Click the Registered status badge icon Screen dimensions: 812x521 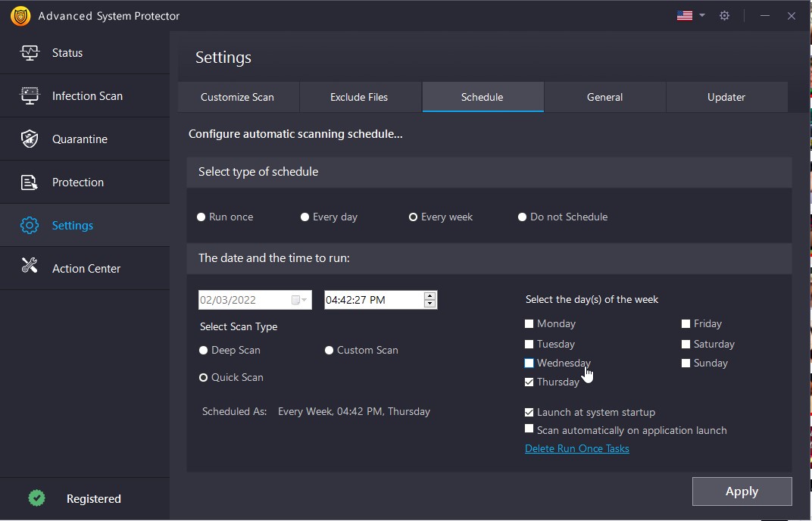[36, 498]
